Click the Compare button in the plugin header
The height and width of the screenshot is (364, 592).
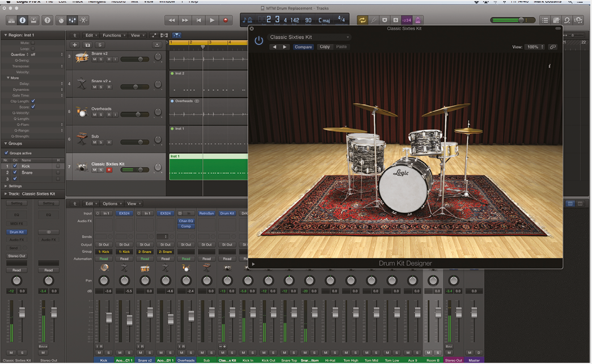click(303, 46)
